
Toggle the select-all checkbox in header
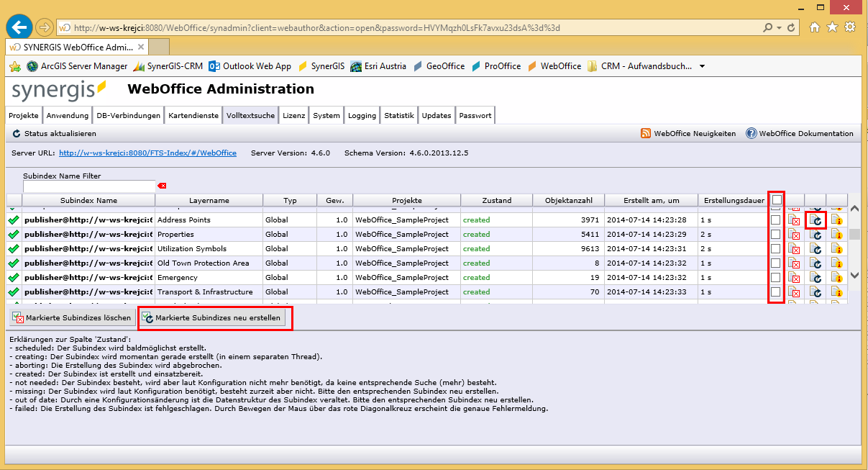775,199
